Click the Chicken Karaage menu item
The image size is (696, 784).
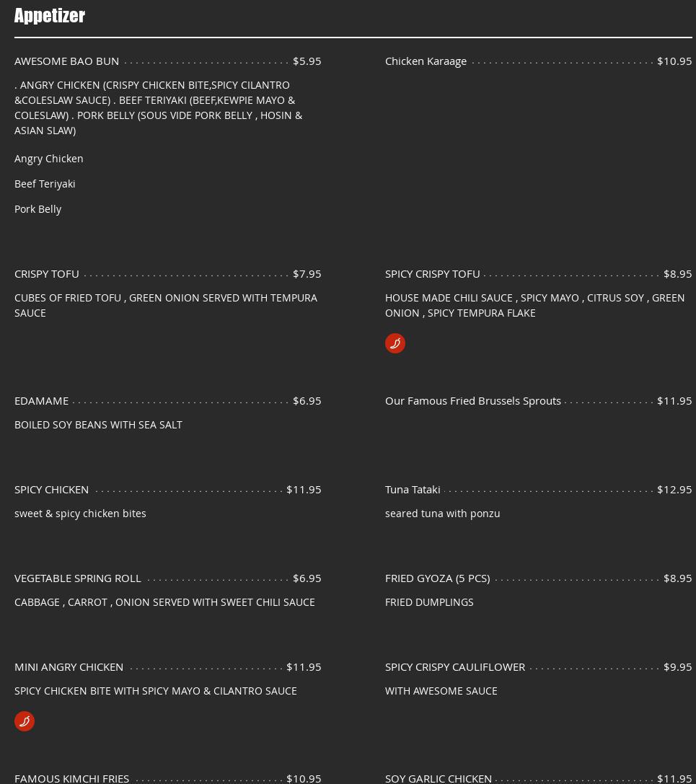(x=426, y=61)
